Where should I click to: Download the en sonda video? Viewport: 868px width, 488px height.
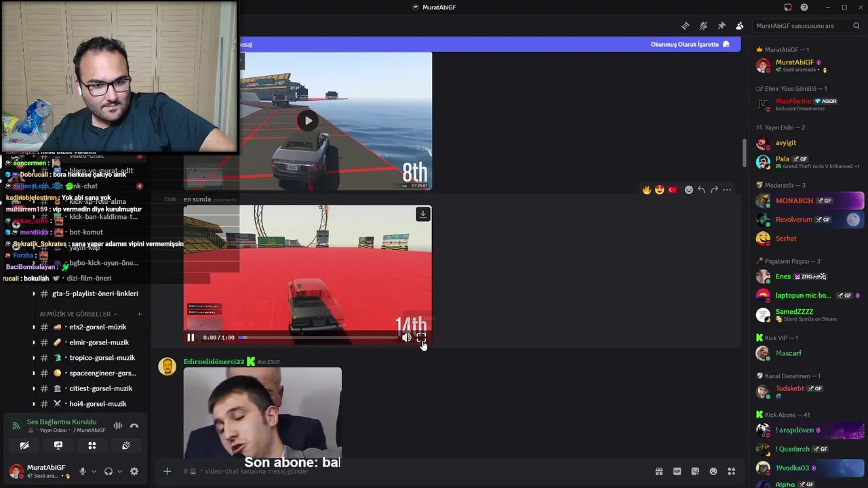422,214
